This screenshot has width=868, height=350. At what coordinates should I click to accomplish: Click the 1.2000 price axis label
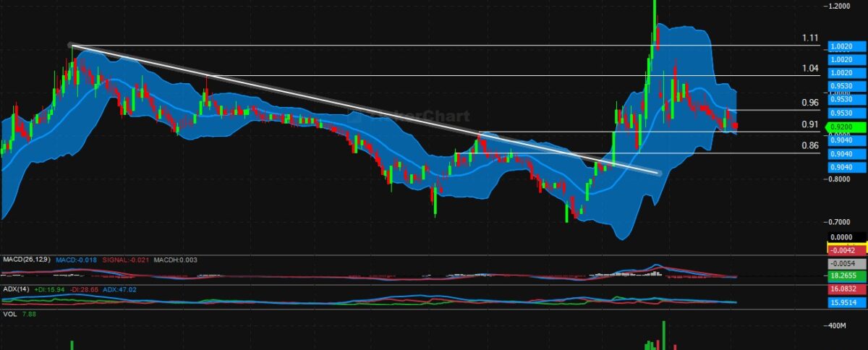(841, 6)
